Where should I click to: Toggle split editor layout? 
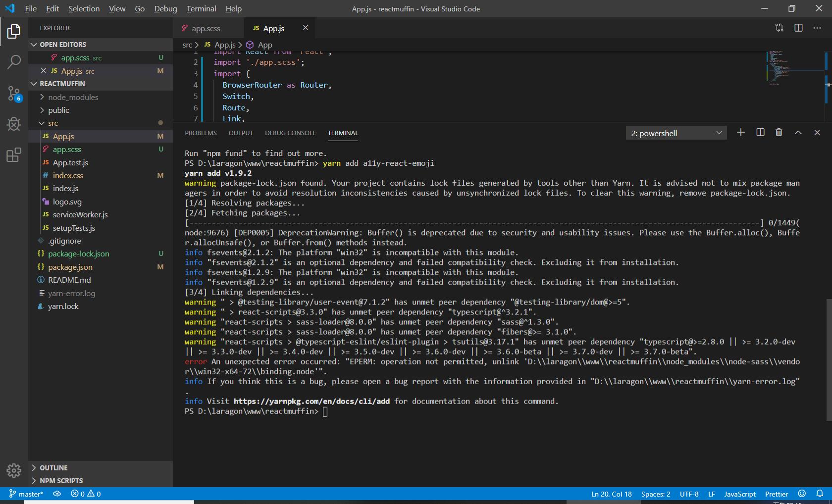798,28
